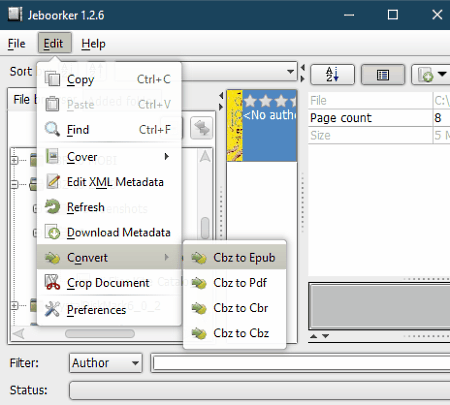Open the add document dropdown arrow
The image size is (450, 405).
pyautogui.click(x=442, y=74)
